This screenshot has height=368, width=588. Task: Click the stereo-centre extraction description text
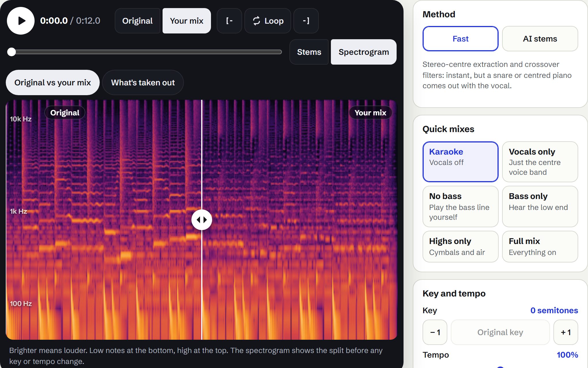click(497, 75)
